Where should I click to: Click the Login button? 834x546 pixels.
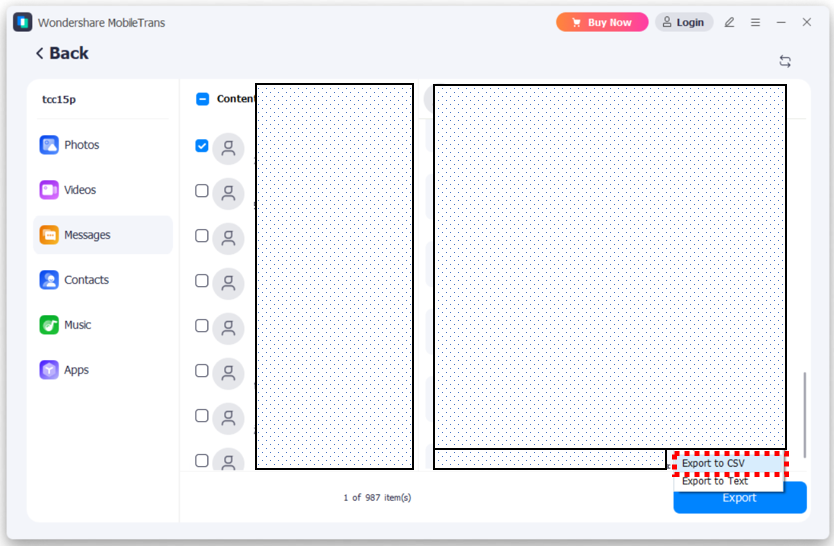tap(684, 22)
